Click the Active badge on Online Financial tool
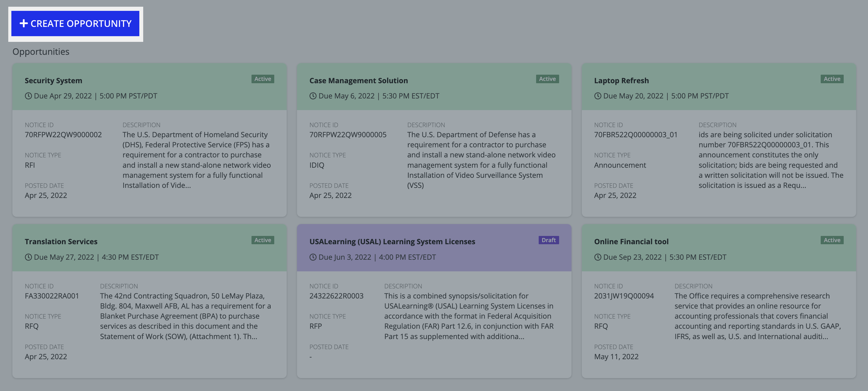The height and width of the screenshot is (391, 868). coord(832,240)
